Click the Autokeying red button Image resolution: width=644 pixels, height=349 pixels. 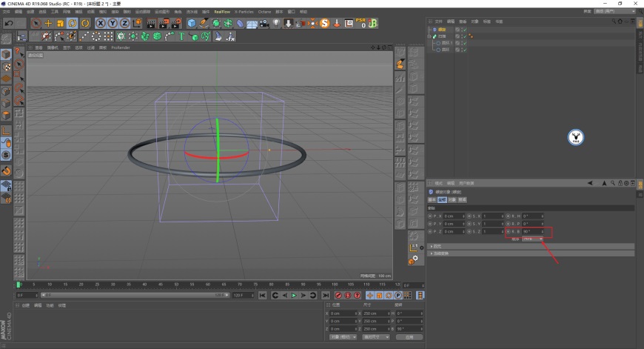(348, 296)
